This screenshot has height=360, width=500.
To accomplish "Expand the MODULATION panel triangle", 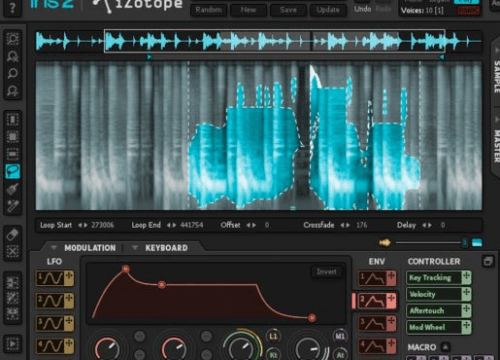I will [54, 248].
